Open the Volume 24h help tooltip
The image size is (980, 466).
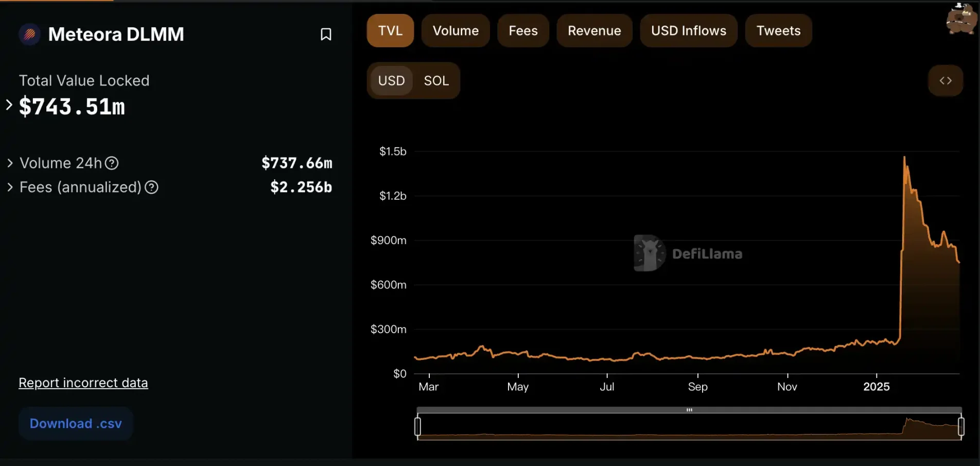(111, 163)
